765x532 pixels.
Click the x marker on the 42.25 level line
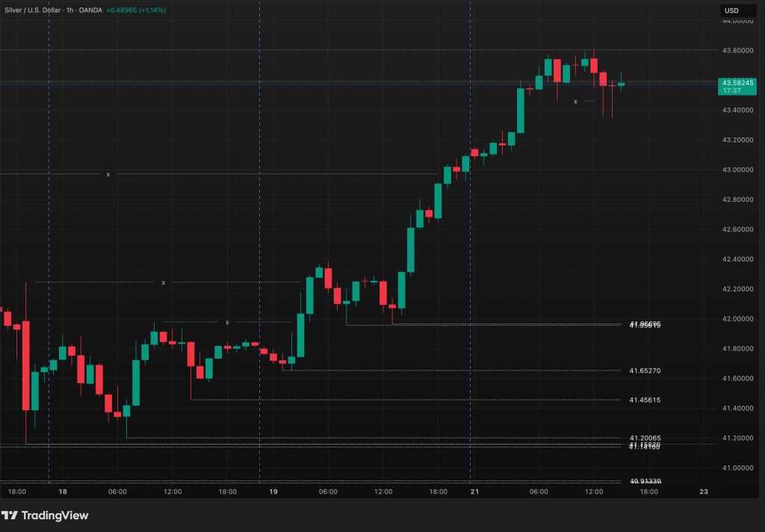pyautogui.click(x=163, y=282)
